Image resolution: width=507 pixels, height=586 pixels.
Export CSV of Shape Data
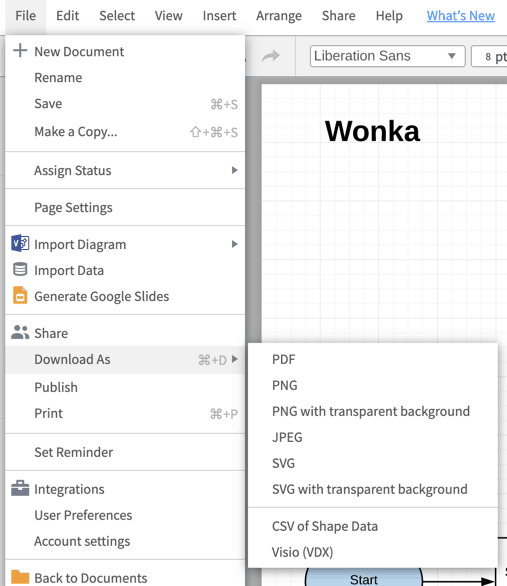tap(373, 526)
